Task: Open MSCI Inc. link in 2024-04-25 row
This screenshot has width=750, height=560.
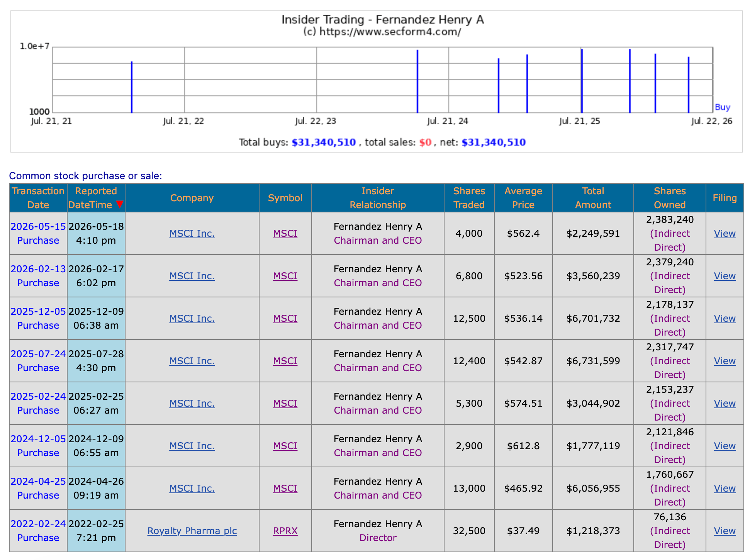Action: pyautogui.click(x=192, y=488)
